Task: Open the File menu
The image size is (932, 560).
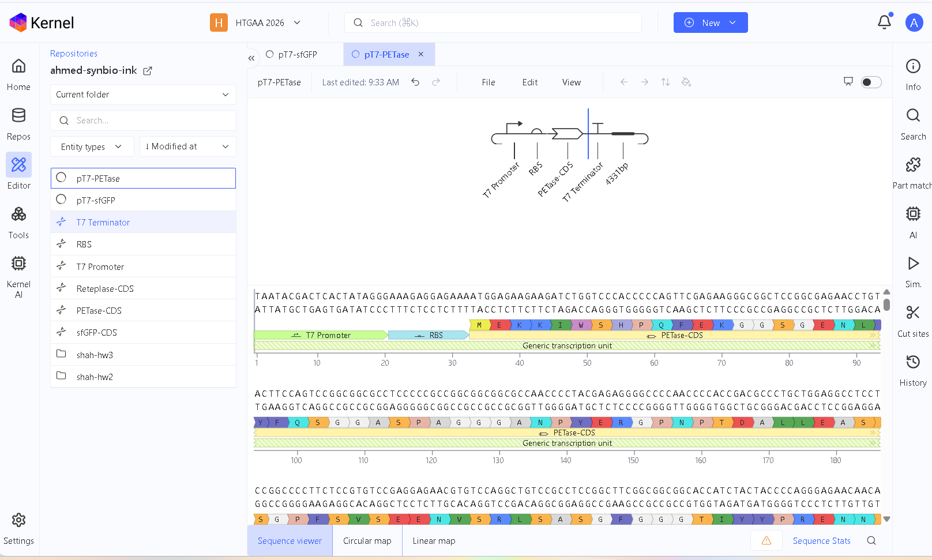Action: pos(488,82)
